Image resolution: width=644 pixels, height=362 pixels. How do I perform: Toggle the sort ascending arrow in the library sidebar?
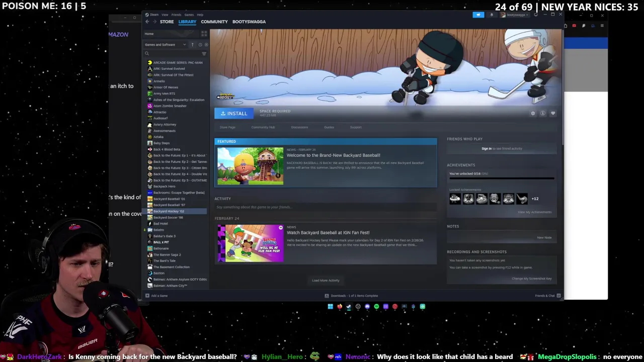pyautogui.click(x=192, y=45)
